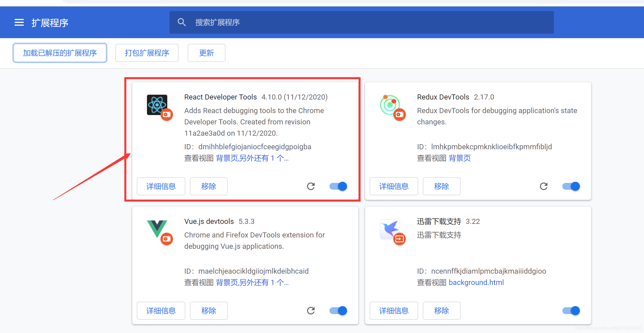
Task: Reload the React Developer Tools extension
Action: point(311,186)
